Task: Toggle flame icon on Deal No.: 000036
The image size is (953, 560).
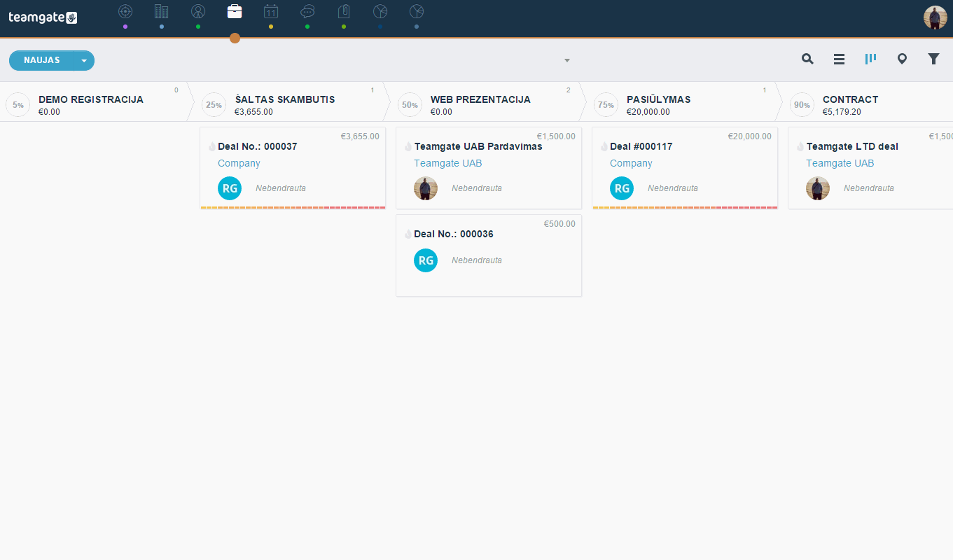Action: tap(408, 234)
